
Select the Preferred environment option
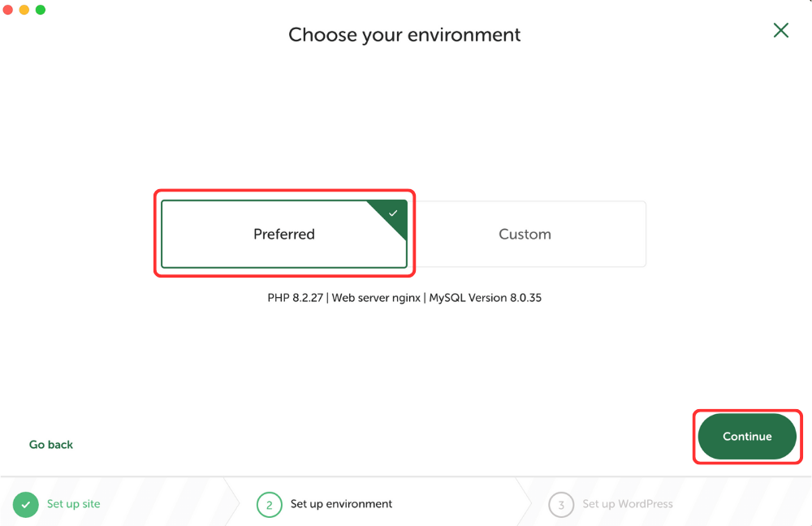[x=283, y=234]
